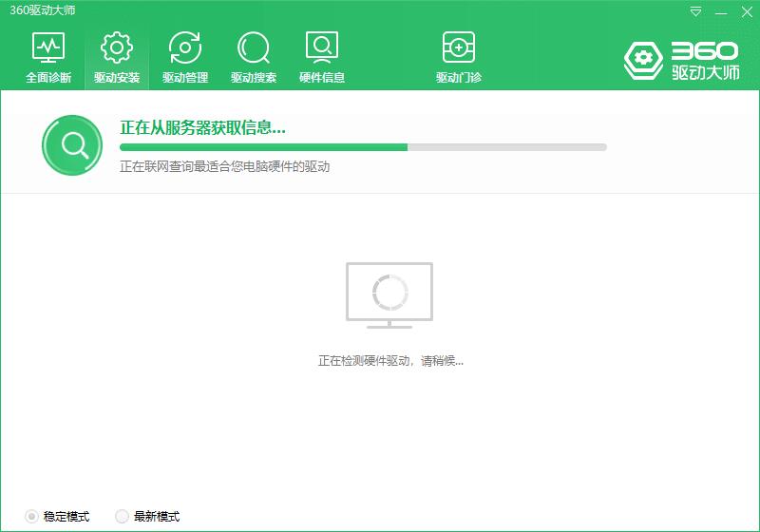This screenshot has height=532, width=760.
Task: Click the round green search scan icon
Action: pos(72,144)
